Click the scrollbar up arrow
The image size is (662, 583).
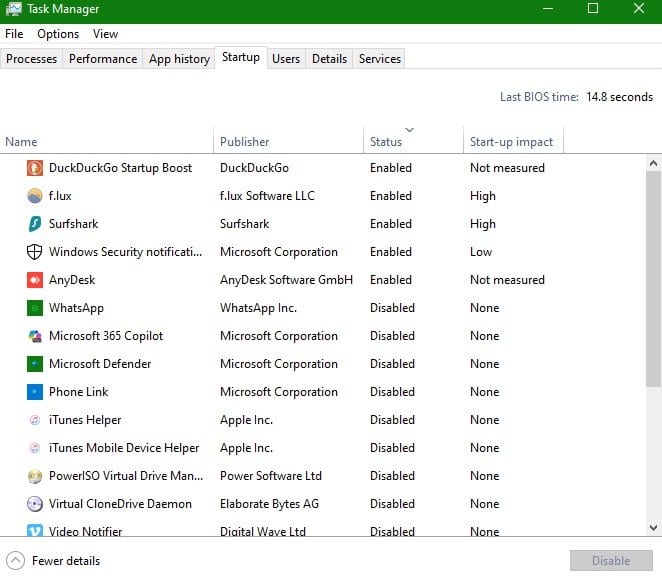pyautogui.click(x=653, y=163)
